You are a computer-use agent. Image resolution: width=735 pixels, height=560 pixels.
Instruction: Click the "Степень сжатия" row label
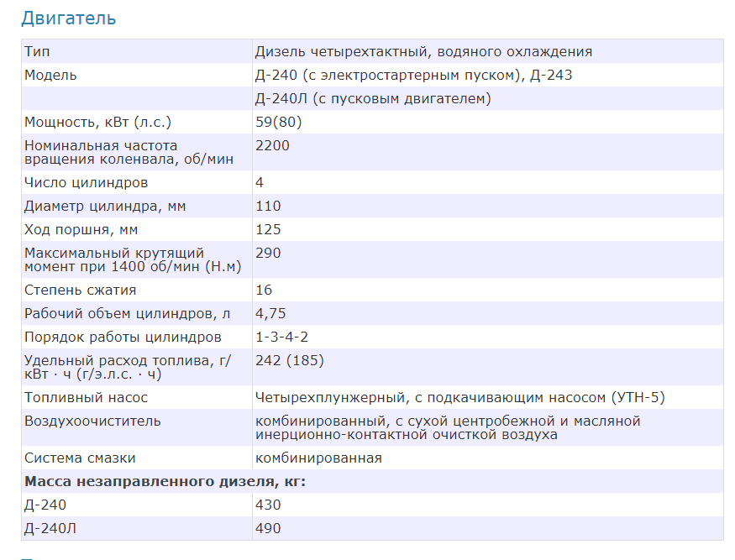tap(80, 290)
